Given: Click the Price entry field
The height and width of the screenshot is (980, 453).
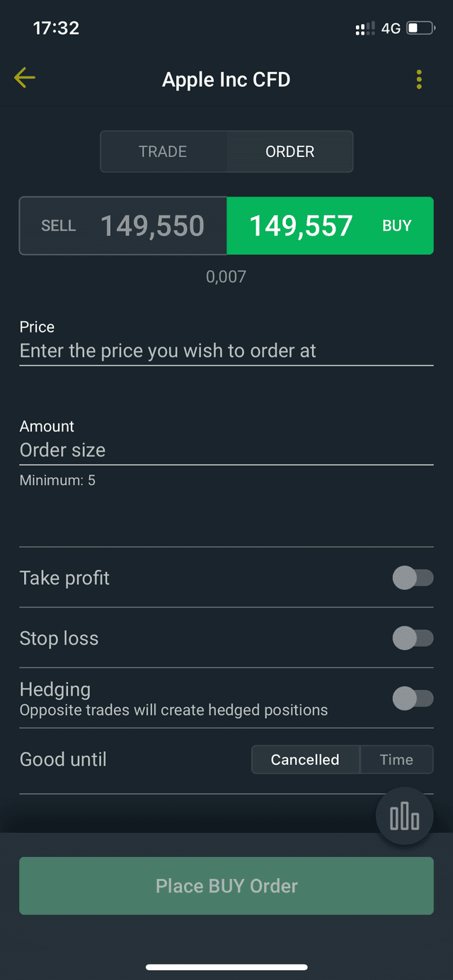Looking at the screenshot, I should click(226, 351).
